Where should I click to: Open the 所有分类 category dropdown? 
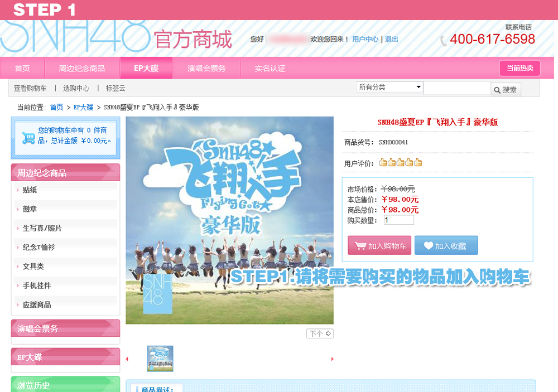coord(389,87)
